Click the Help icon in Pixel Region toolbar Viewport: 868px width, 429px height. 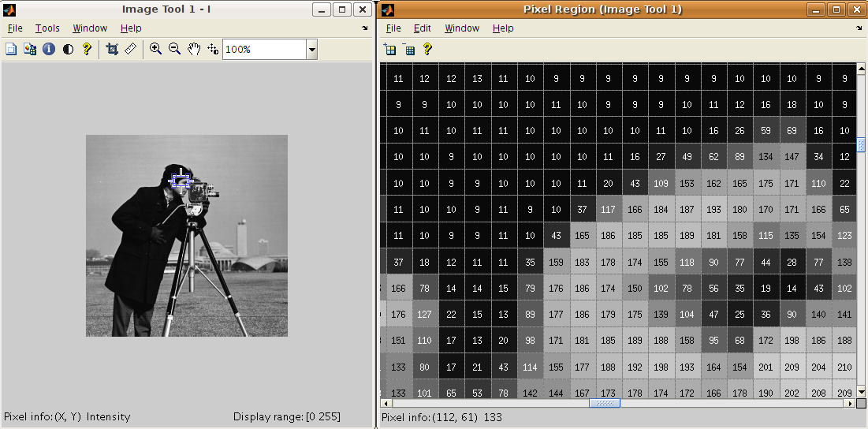point(427,49)
